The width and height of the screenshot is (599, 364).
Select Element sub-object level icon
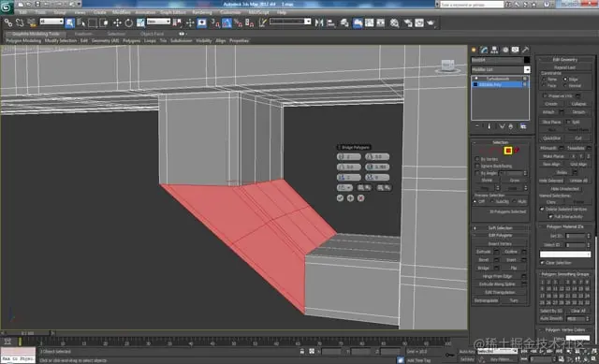(x=517, y=151)
